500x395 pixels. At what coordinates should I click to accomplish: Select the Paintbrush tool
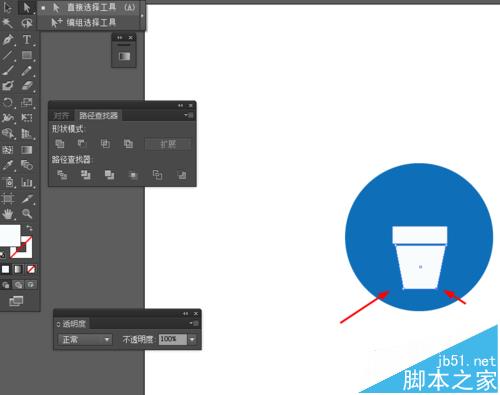7,71
